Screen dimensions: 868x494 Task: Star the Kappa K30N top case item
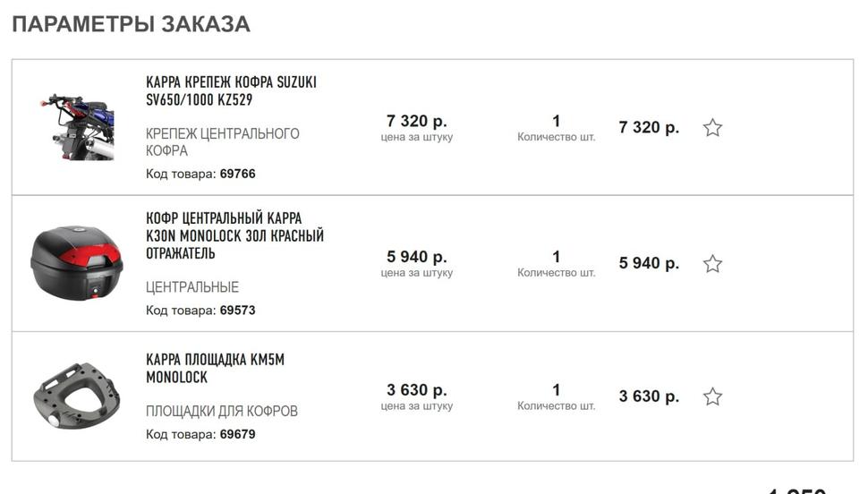(x=712, y=264)
